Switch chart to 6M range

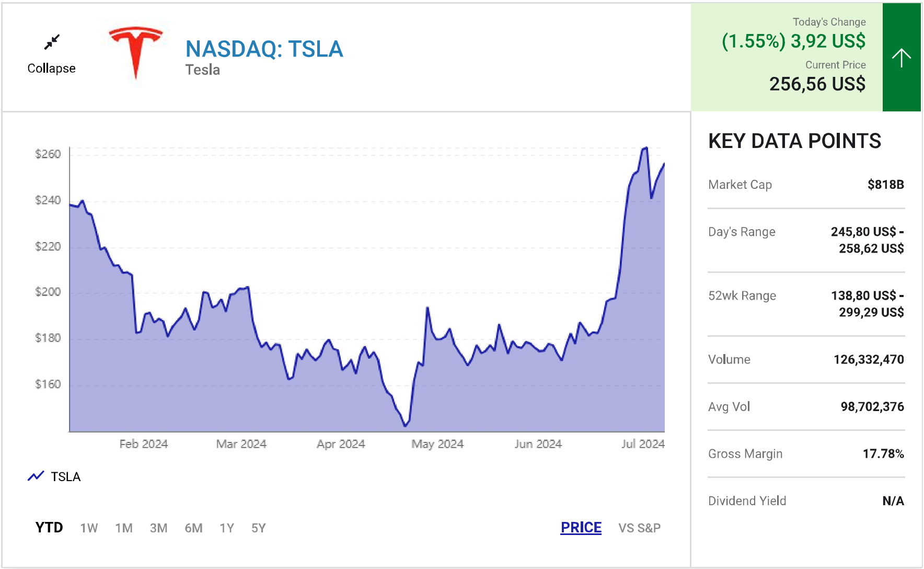pos(193,528)
